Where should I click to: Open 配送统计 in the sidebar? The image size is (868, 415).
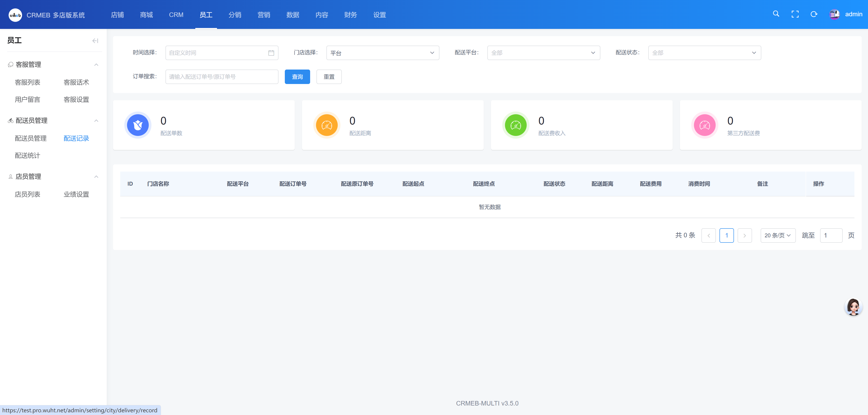coord(27,156)
